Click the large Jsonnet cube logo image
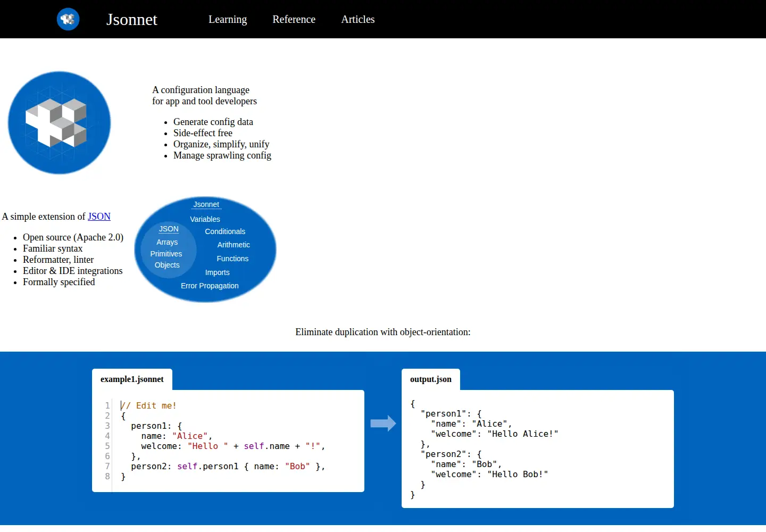The image size is (766, 532). click(x=59, y=123)
